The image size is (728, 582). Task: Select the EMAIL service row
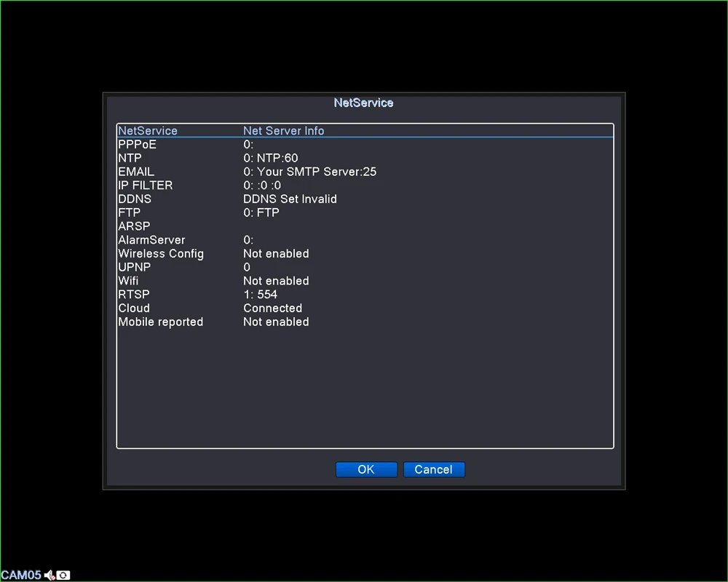tap(365, 172)
